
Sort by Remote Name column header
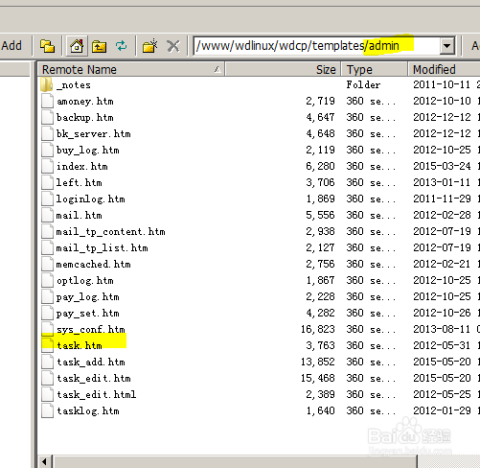pos(131,69)
